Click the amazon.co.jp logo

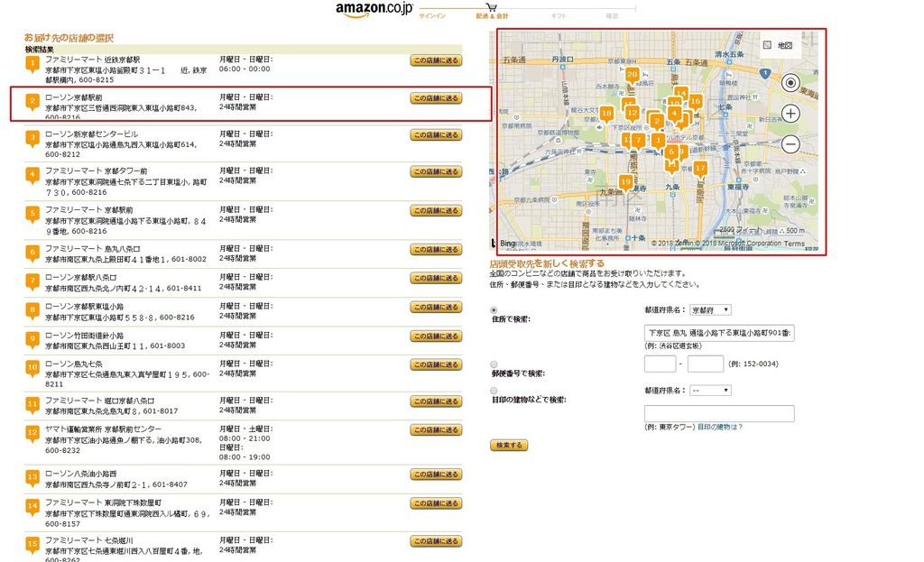point(374,9)
